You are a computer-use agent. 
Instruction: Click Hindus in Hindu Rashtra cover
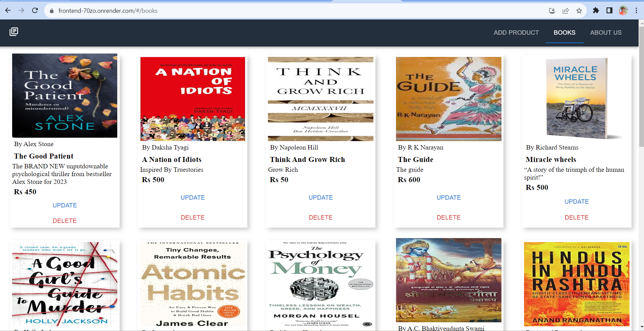point(577,284)
